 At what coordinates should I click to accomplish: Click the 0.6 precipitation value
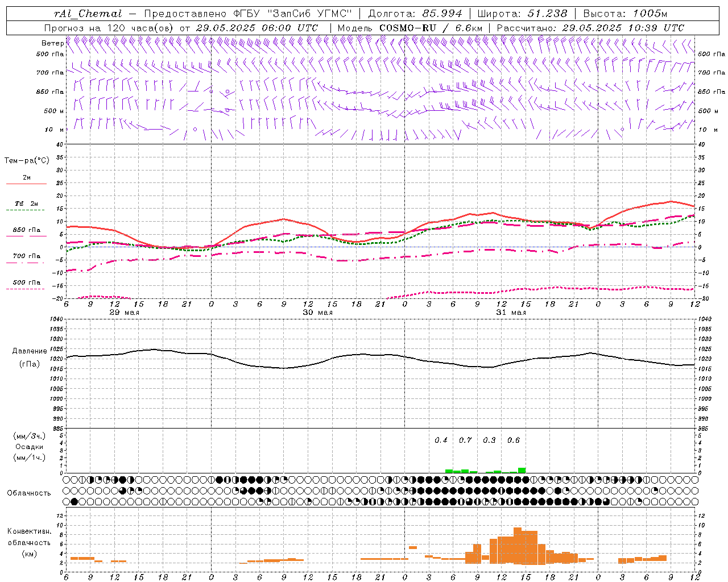[514, 440]
